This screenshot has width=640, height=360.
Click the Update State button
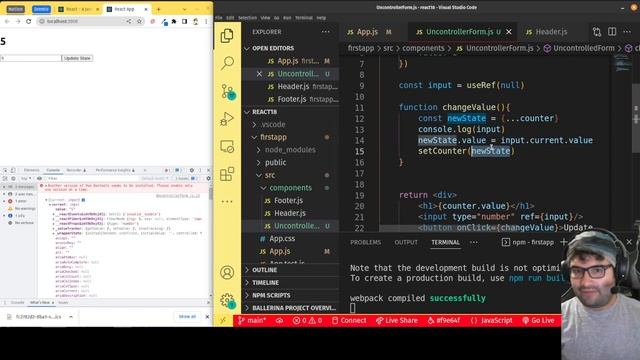tap(77, 58)
